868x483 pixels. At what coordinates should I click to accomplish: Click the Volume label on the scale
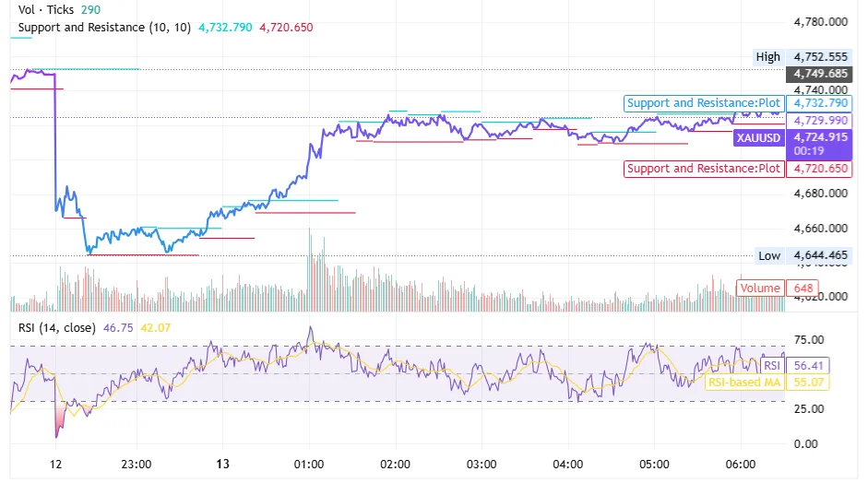point(760,289)
